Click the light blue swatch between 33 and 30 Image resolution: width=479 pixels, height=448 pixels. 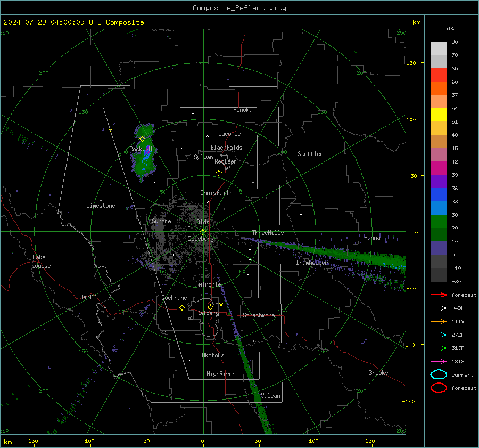(439, 208)
